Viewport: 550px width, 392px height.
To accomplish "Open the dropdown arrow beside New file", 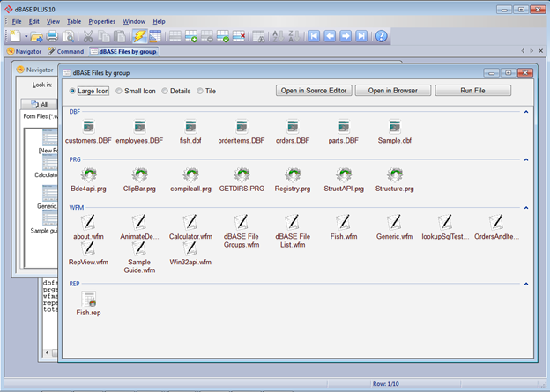I will (26, 36).
